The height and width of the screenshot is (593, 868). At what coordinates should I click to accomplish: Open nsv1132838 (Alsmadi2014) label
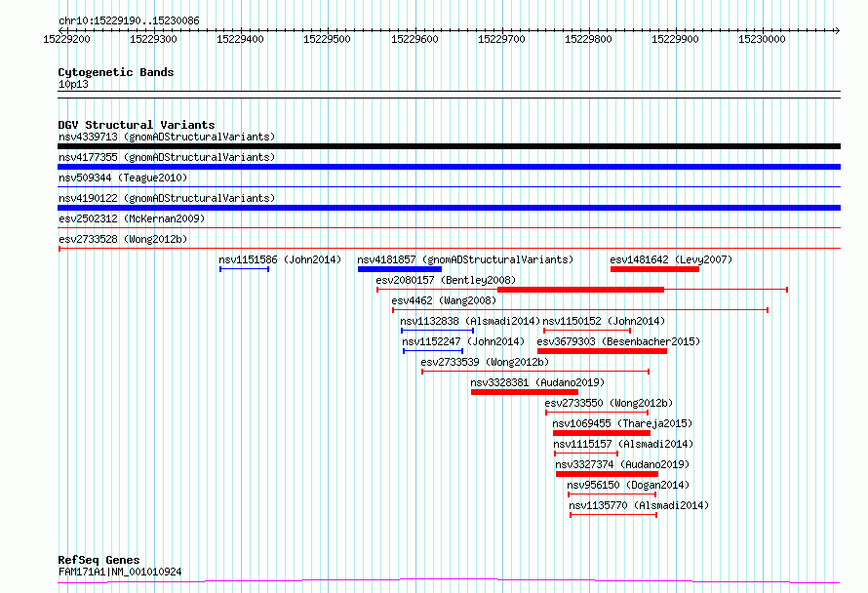point(469,321)
